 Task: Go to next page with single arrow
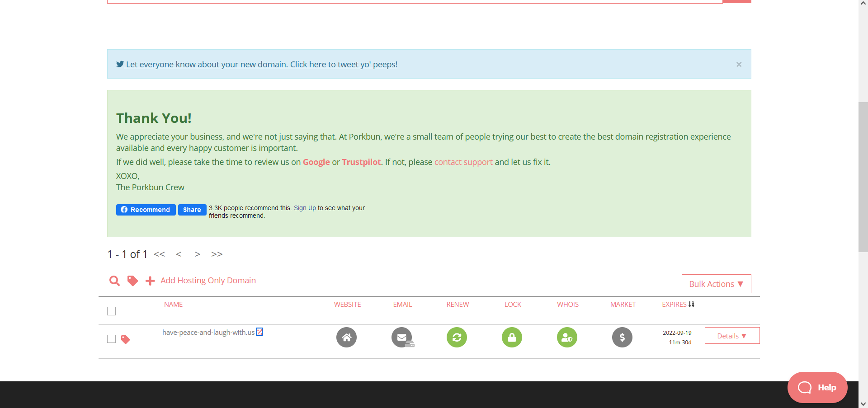[198, 254]
